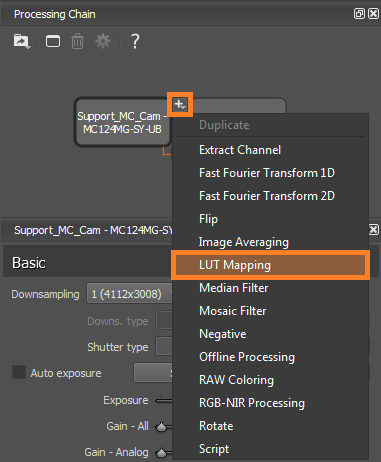Click the trash delete icon
Viewport: 381px width, 462px height.
(x=77, y=42)
